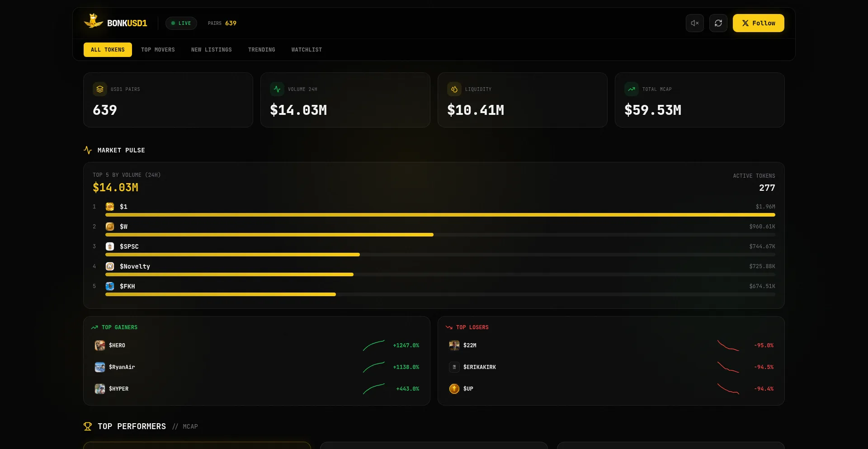Screen dimensions: 868x449
Task: Refresh data with the refresh button
Action: (718, 23)
